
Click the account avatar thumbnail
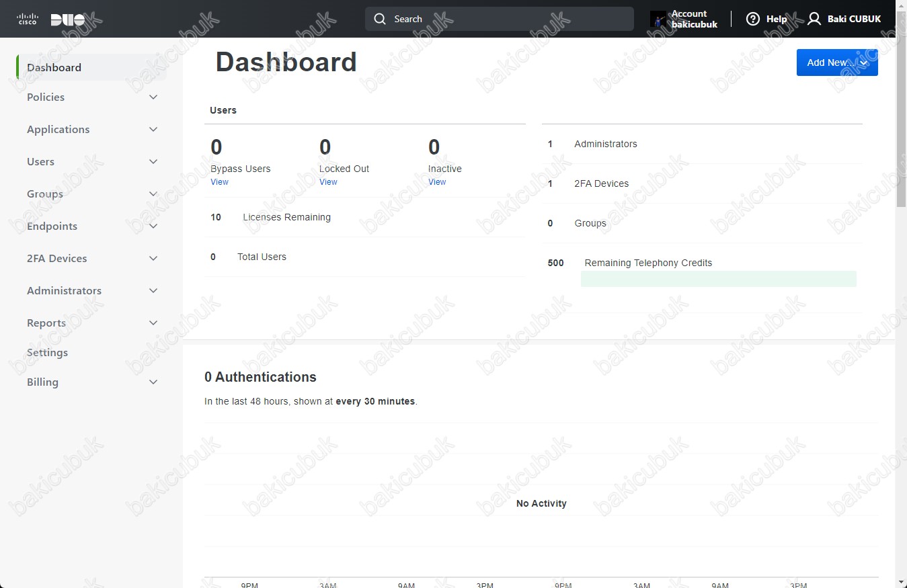[x=658, y=19]
